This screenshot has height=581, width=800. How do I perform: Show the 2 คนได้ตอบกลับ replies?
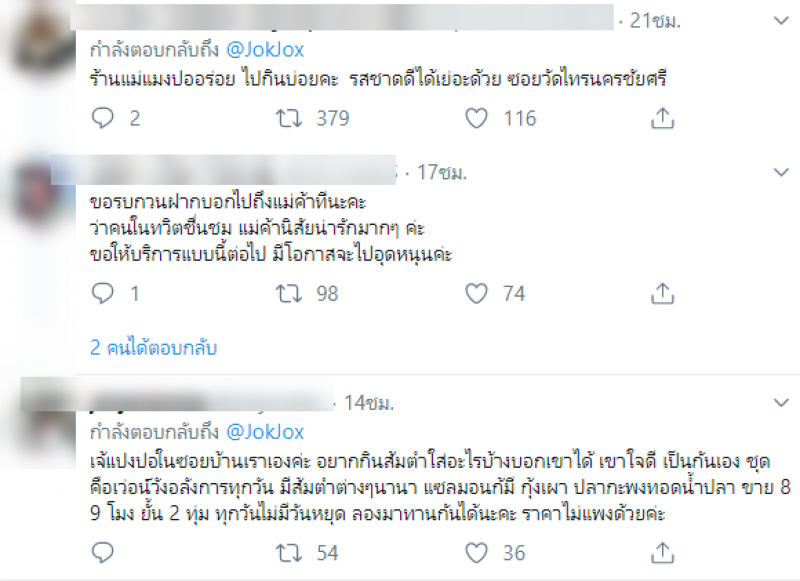pos(153,348)
